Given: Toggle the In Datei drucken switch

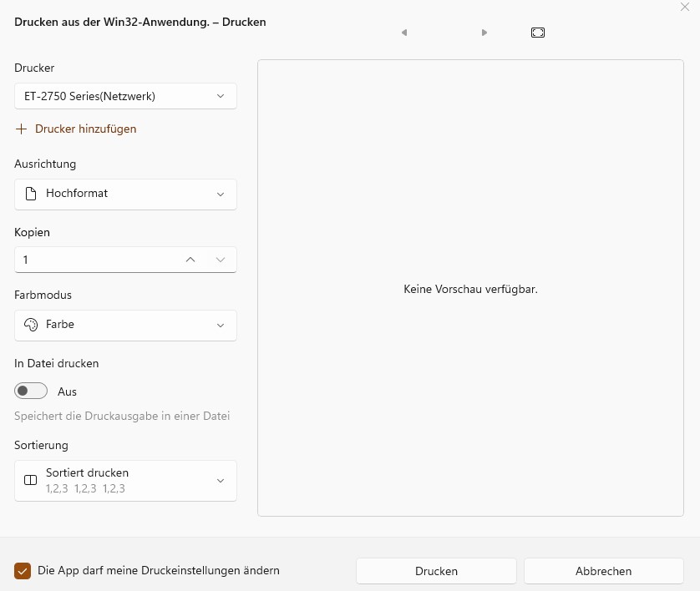Looking at the screenshot, I should click(31, 391).
